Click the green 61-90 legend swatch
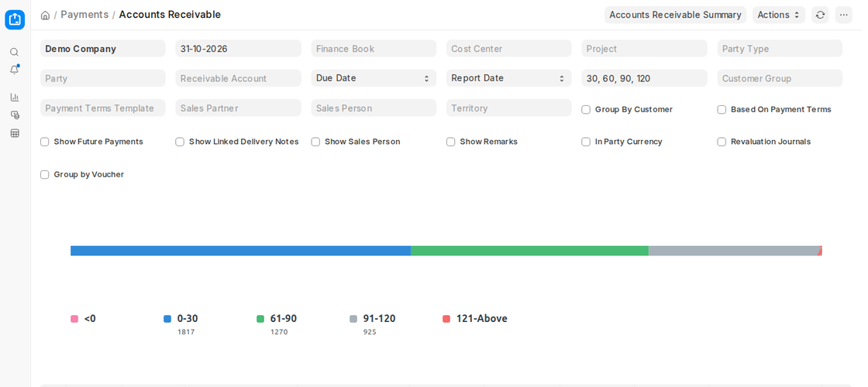Screen dimensions: 868x387 (x=260, y=319)
